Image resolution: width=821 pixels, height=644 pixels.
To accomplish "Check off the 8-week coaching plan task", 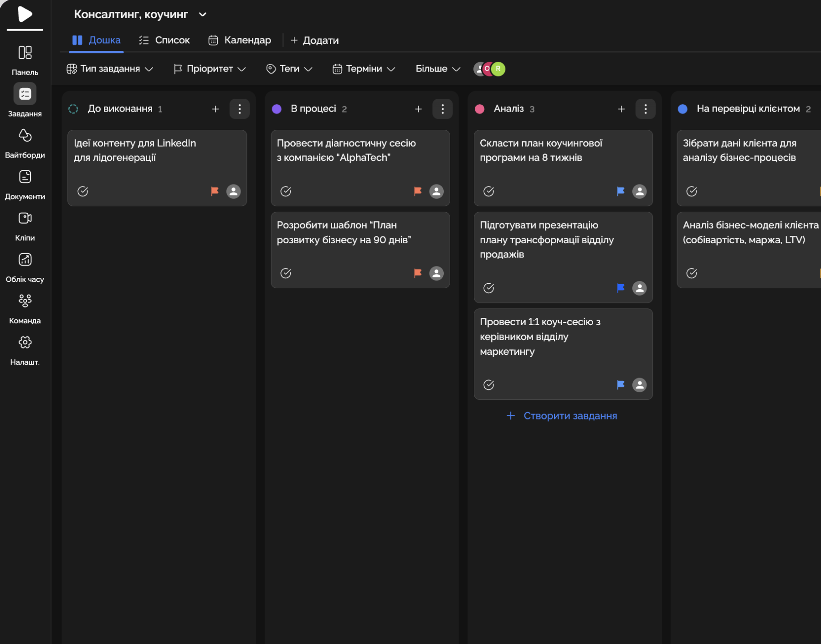I will [488, 191].
